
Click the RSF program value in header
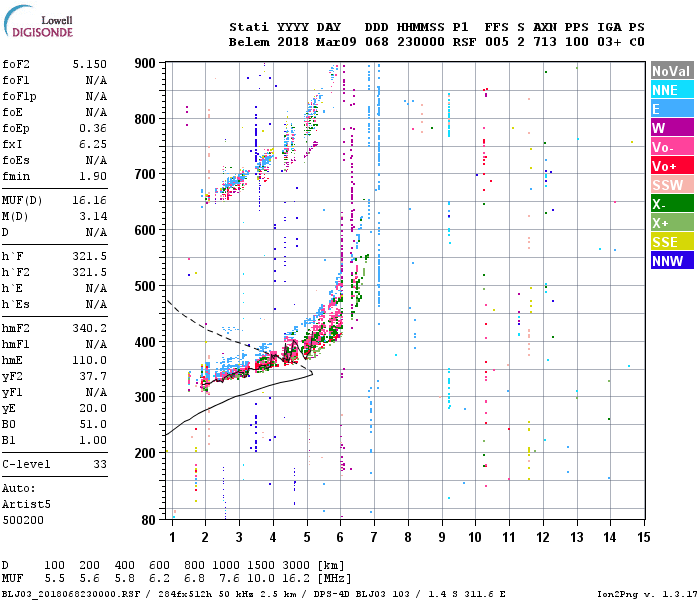pyautogui.click(x=464, y=42)
